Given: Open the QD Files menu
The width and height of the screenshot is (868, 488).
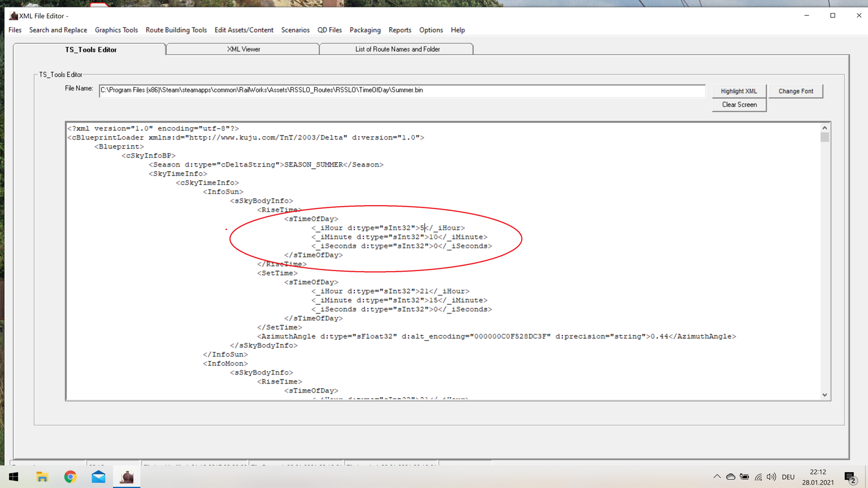Looking at the screenshot, I should point(329,30).
